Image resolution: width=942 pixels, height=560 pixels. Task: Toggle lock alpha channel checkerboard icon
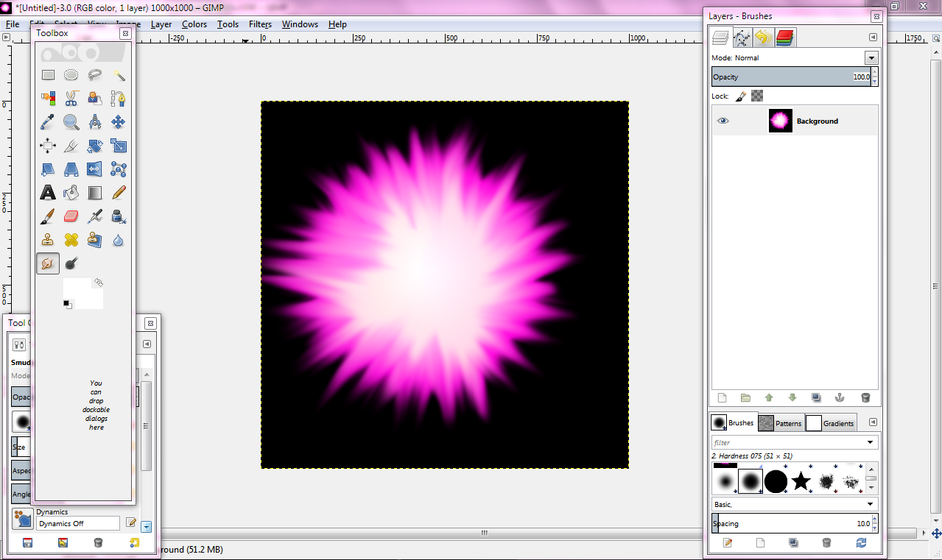pos(757,96)
